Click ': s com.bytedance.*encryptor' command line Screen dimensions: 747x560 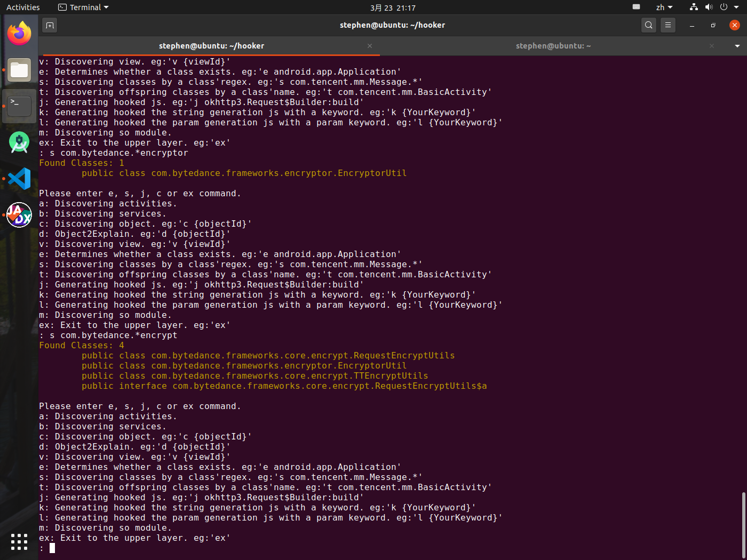(x=114, y=153)
